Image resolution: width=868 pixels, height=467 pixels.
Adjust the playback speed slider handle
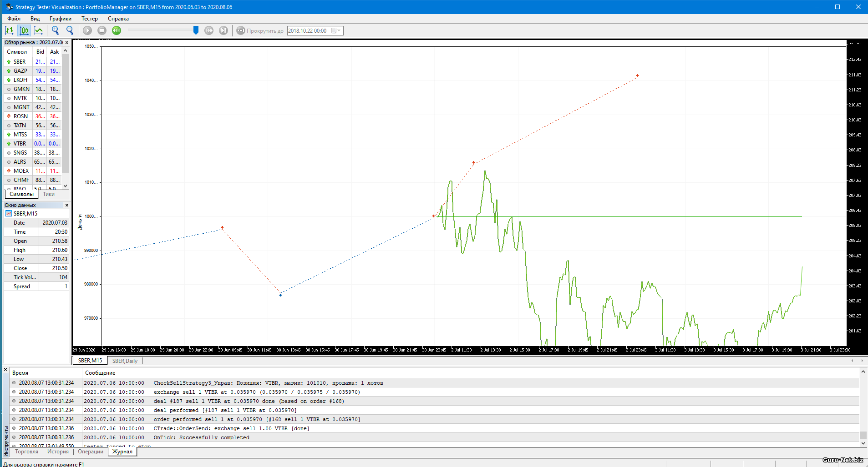pyautogui.click(x=196, y=30)
